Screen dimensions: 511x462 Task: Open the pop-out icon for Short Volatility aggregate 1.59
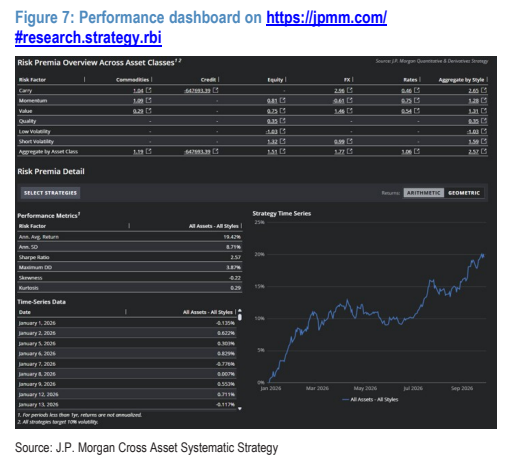[484, 141]
